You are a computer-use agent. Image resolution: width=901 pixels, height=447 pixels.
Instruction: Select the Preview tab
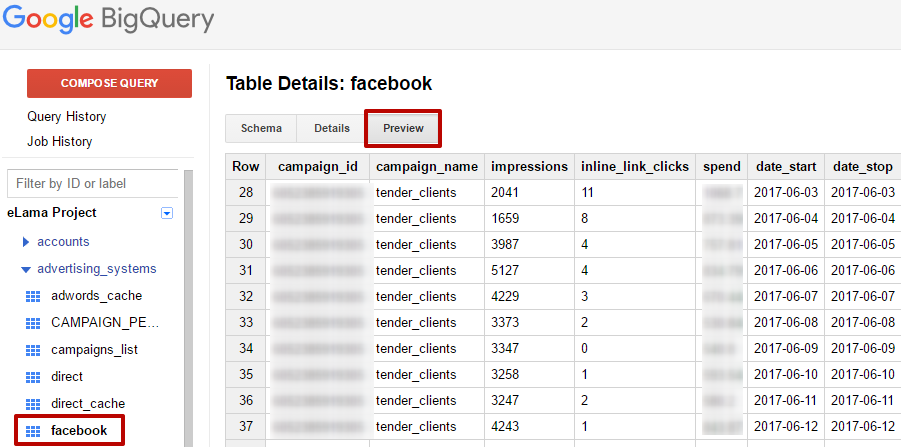(x=403, y=129)
